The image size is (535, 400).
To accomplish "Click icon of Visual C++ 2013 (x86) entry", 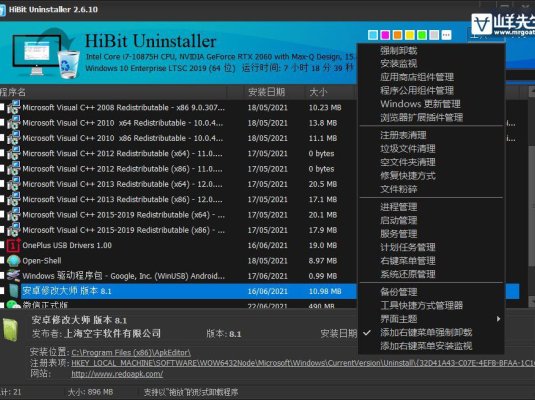I will (14, 199).
